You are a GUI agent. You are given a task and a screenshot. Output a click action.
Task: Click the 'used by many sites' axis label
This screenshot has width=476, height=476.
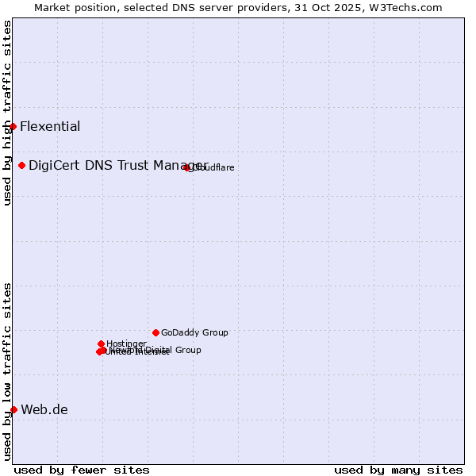pos(398,470)
